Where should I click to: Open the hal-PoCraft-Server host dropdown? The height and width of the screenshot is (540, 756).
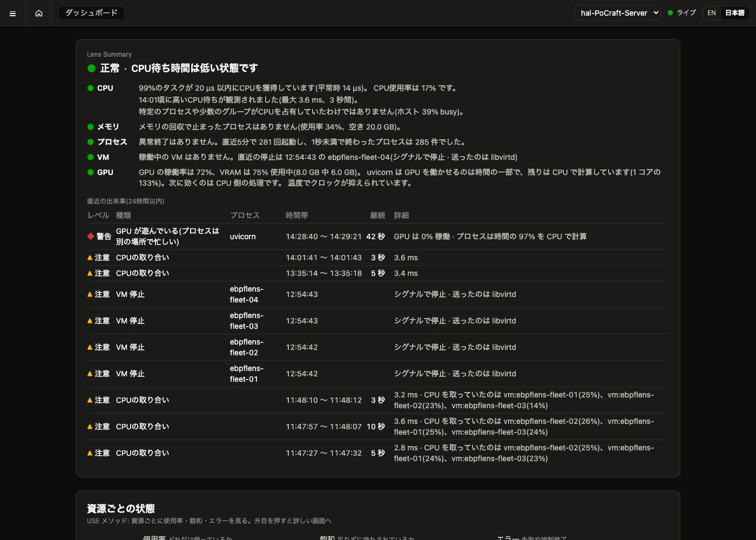(x=617, y=13)
